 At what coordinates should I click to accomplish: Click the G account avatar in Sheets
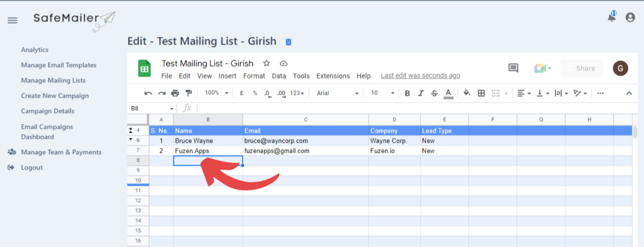[620, 68]
